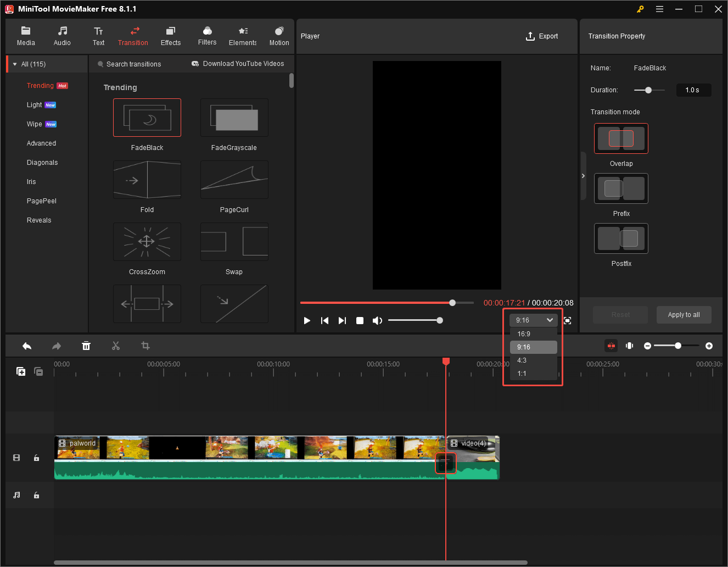Switch to the Text tab

point(98,36)
